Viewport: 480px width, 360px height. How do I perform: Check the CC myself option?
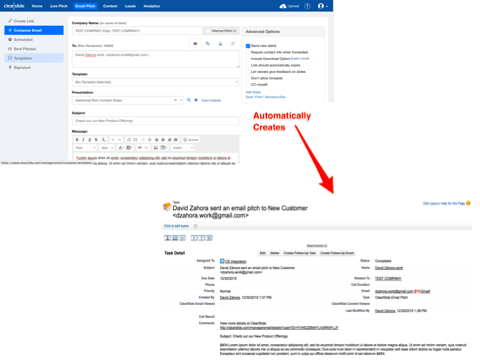click(x=248, y=85)
